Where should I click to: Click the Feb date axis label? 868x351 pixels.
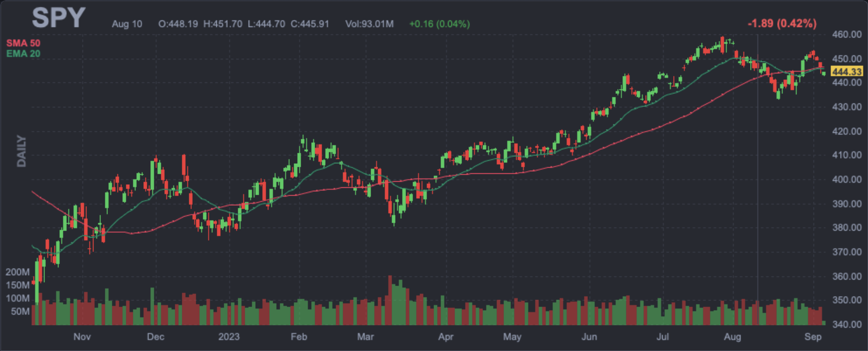tap(299, 337)
